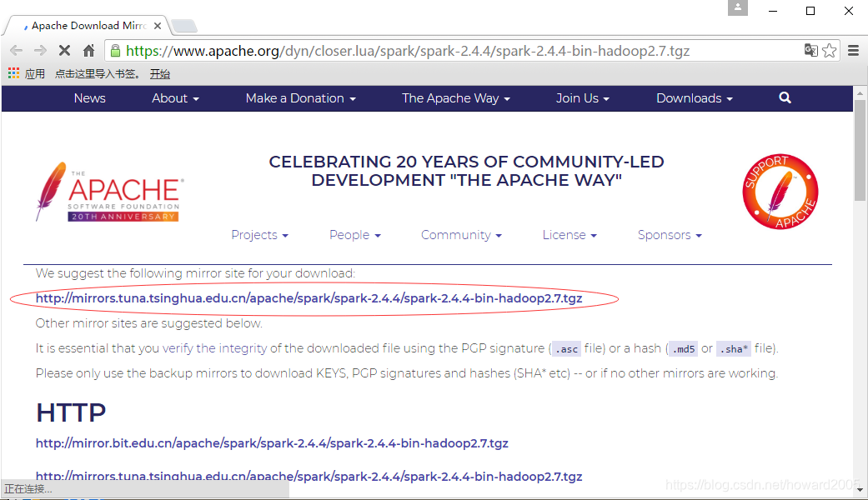The width and height of the screenshot is (868, 500).
Task: Expand The Apache Way dropdown
Action: (455, 97)
